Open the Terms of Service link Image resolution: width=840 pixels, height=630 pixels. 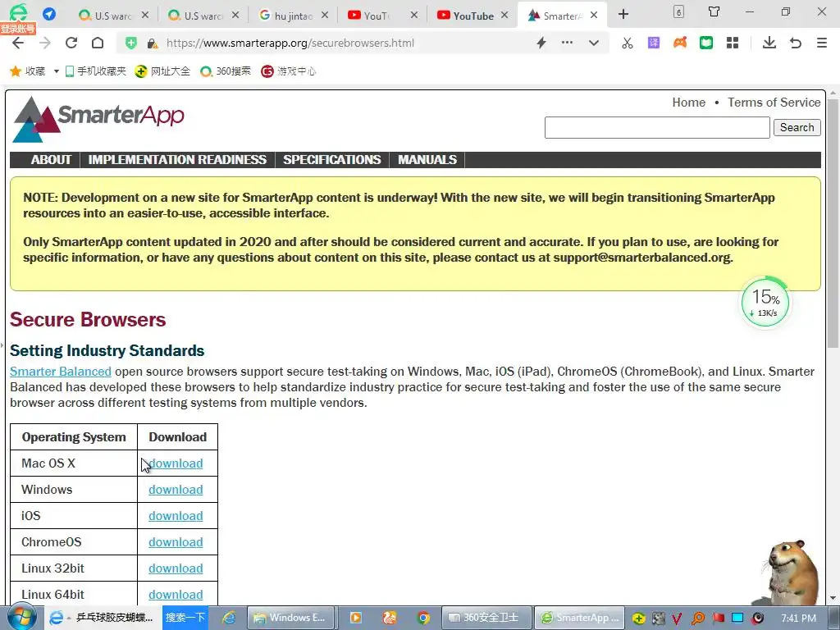pos(774,103)
